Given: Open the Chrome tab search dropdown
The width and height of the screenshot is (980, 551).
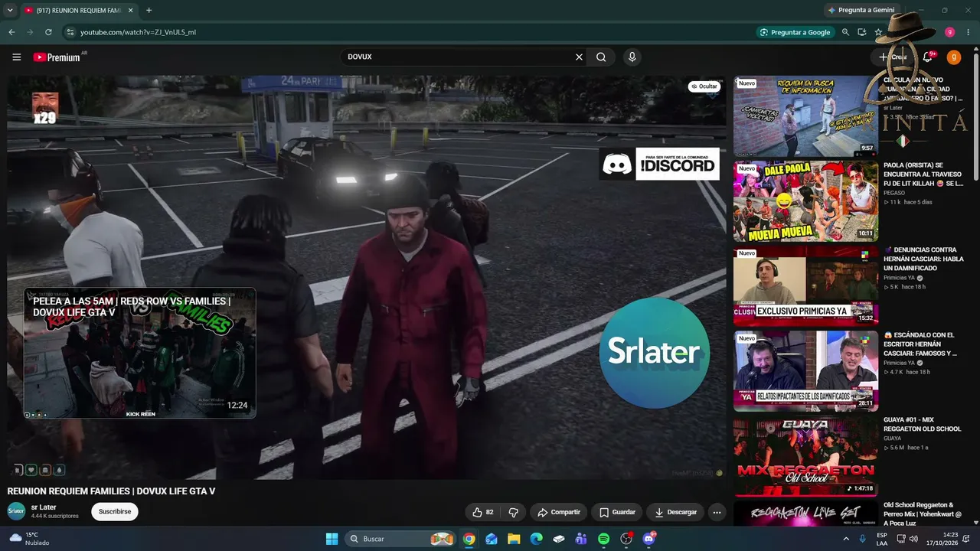Looking at the screenshot, I should [11, 10].
